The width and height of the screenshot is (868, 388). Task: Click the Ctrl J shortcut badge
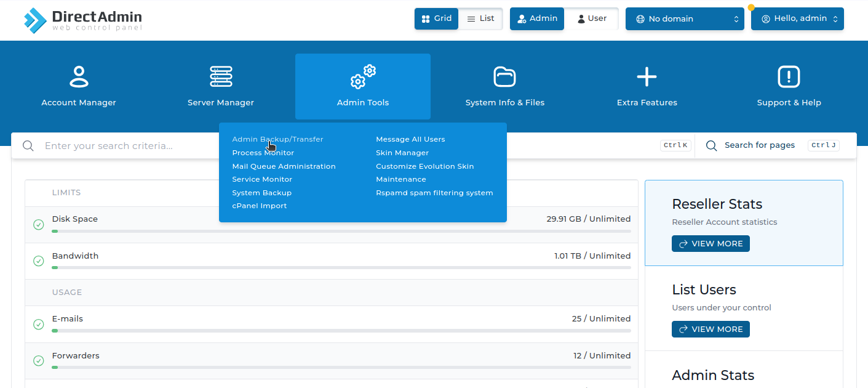tap(824, 145)
